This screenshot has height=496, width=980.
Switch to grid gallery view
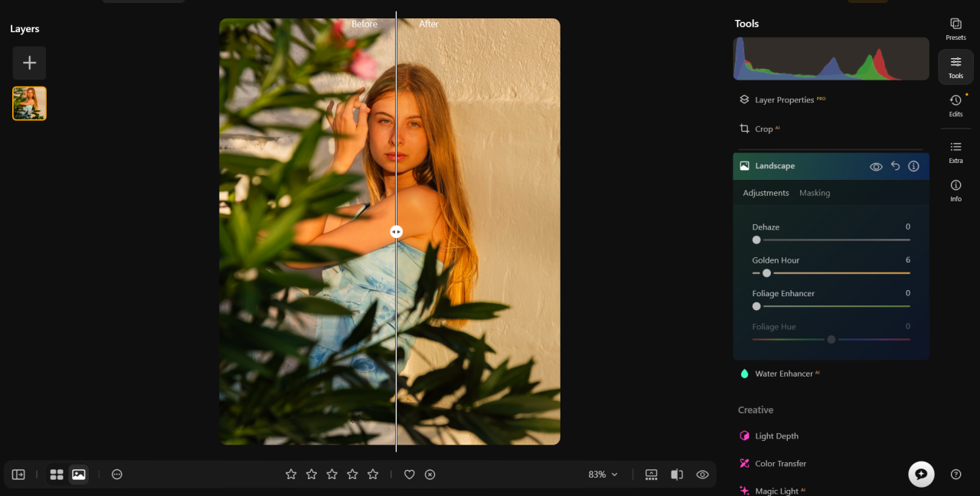[x=57, y=475]
